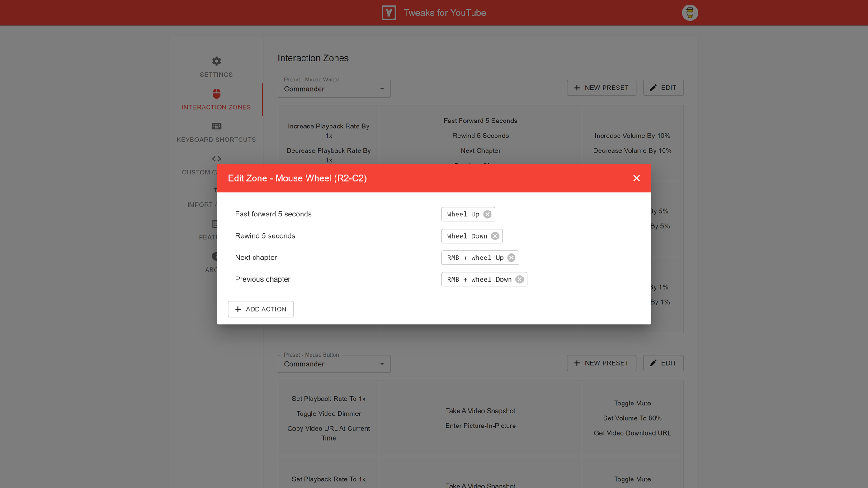Screen dimensions: 868x488
Task: Open Settings via the gear icon
Action: (x=216, y=61)
